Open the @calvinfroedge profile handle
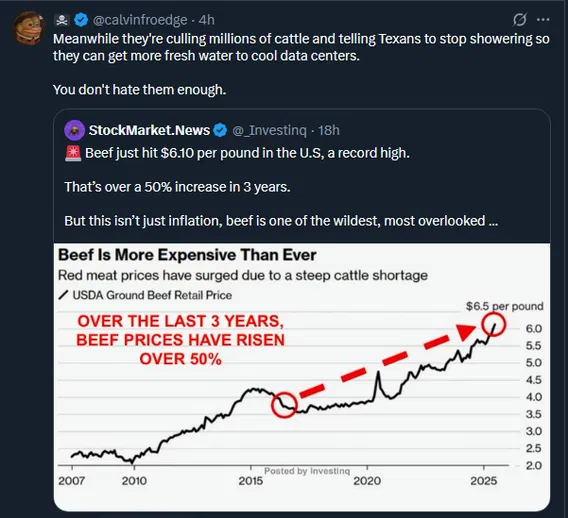This screenshot has width=568, height=518. click(x=140, y=20)
